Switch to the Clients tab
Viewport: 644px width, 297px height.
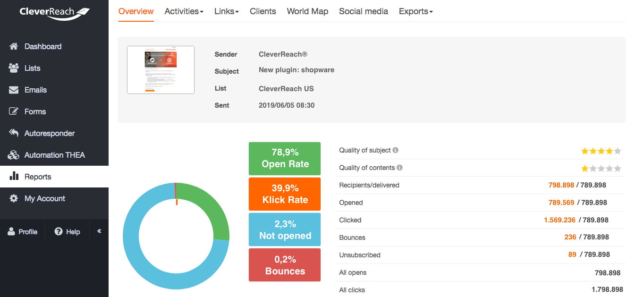pos(263,11)
